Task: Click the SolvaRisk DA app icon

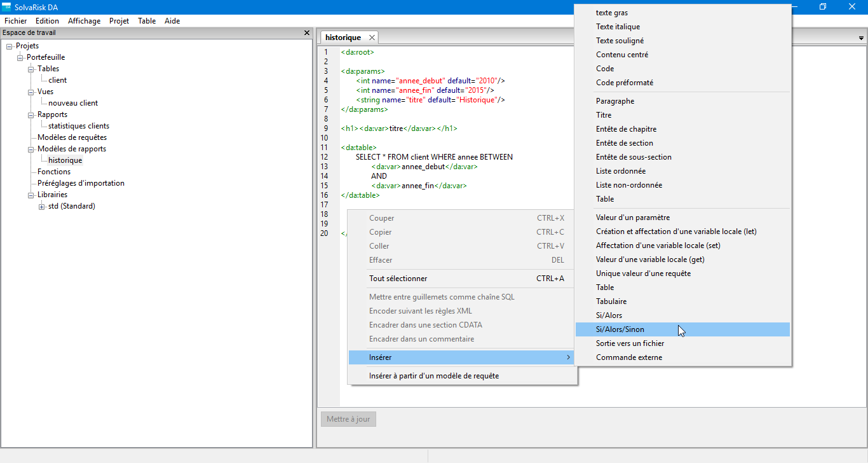Action: pyautogui.click(x=6, y=6)
